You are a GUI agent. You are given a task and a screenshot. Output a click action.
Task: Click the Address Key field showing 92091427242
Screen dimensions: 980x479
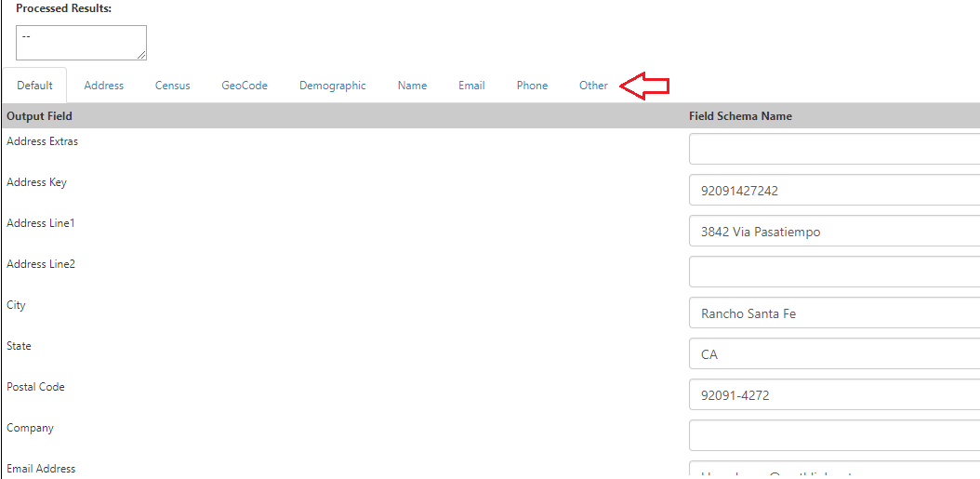[x=833, y=190]
